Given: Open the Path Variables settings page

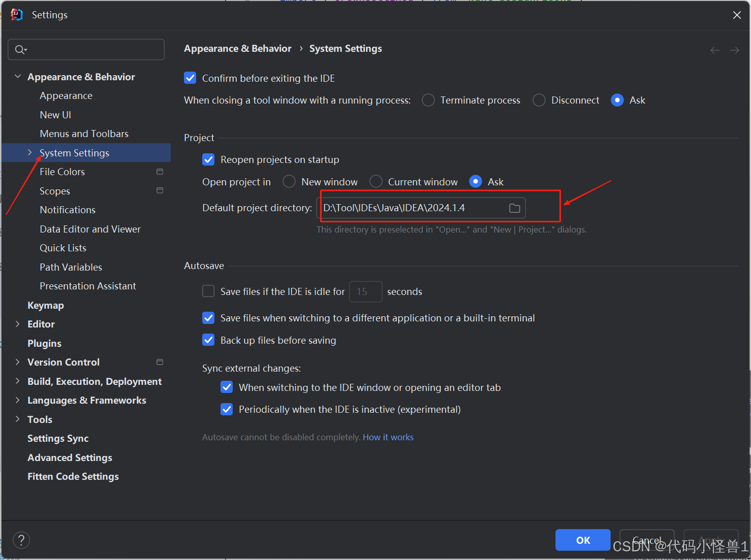Looking at the screenshot, I should click(71, 267).
